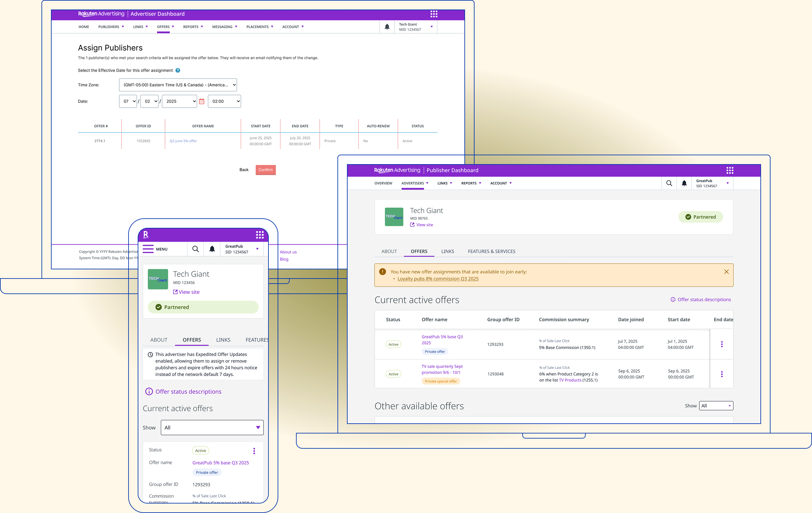Screen dimensions: 812x513
Task: Open the mobile hamburger MENU icon
Action: 148,249
